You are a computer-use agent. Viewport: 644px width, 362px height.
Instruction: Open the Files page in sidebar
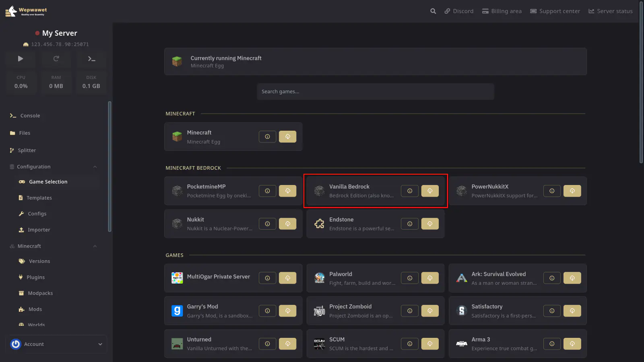[x=25, y=133]
